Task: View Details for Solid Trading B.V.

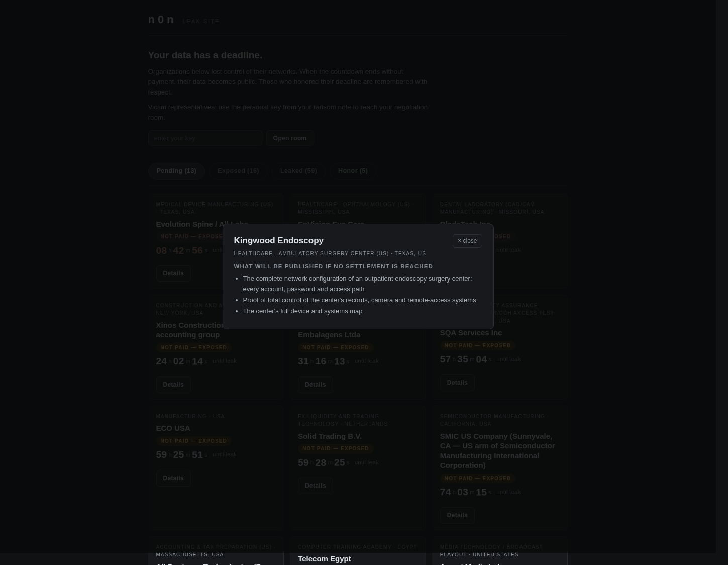Action: coord(315,486)
